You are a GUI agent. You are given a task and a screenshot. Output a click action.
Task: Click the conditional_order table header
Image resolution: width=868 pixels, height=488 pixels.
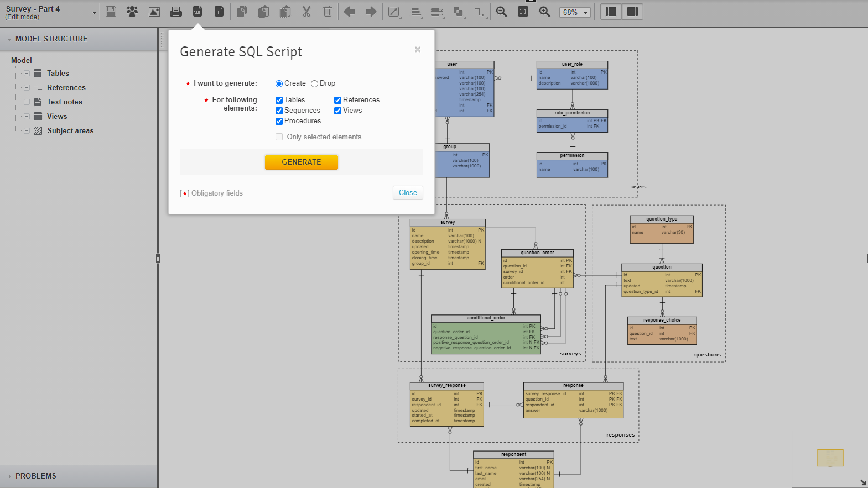[x=486, y=318]
